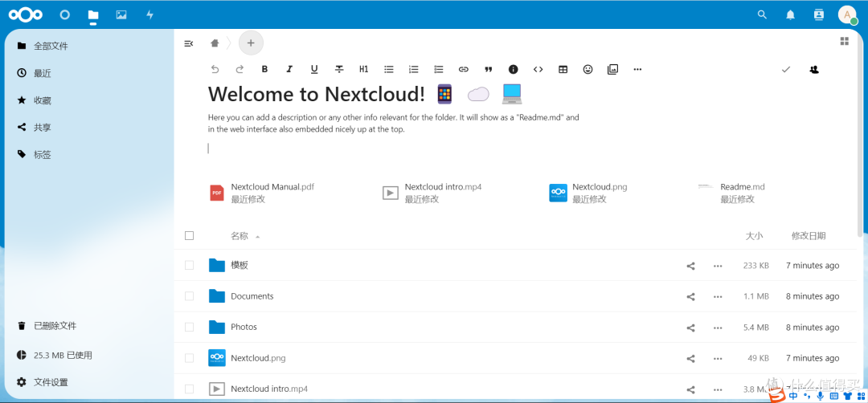The height and width of the screenshot is (403, 868).
Task: Check the Documents folder checkbox
Action: pos(190,296)
